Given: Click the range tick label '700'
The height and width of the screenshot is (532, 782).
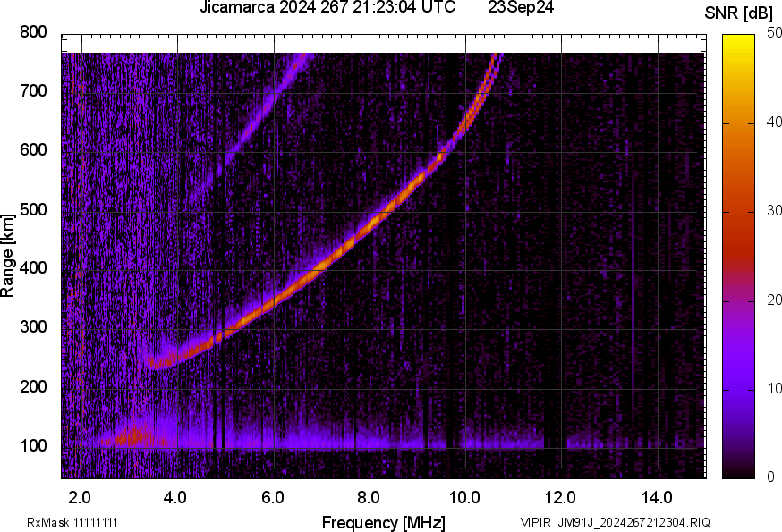Looking at the screenshot, I should (x=33, y=90).
